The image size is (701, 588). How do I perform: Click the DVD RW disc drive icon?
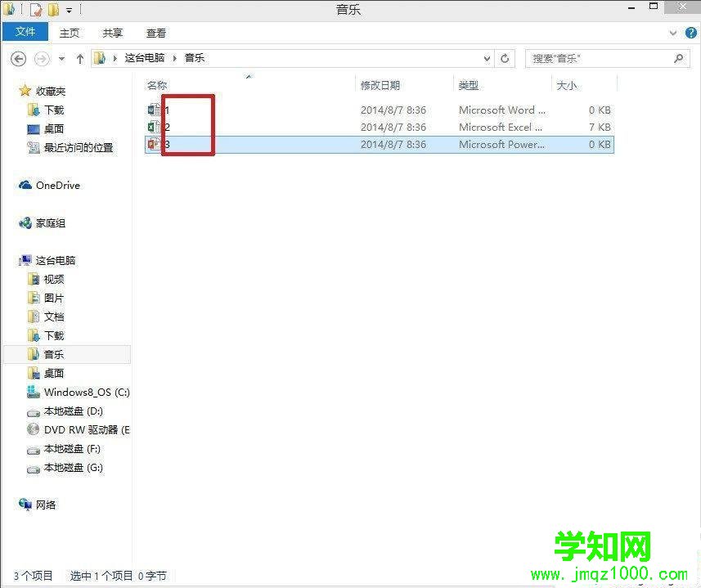point(33,429)
